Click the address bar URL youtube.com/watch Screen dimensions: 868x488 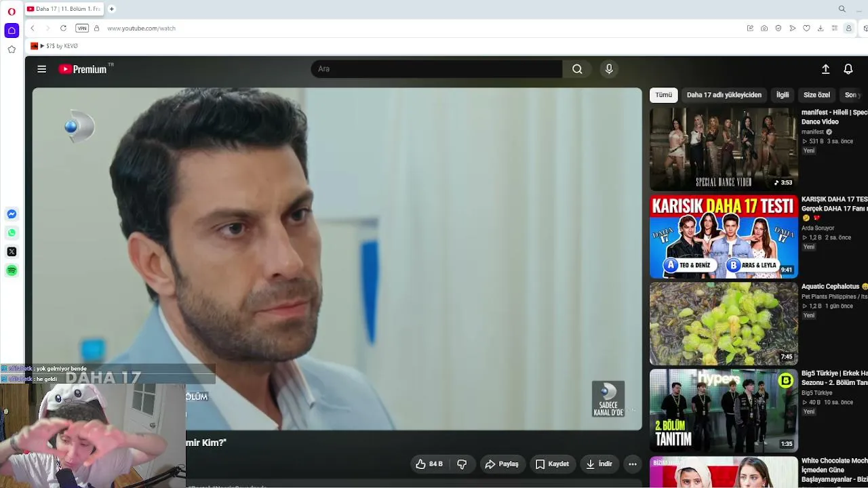point(141,28)
